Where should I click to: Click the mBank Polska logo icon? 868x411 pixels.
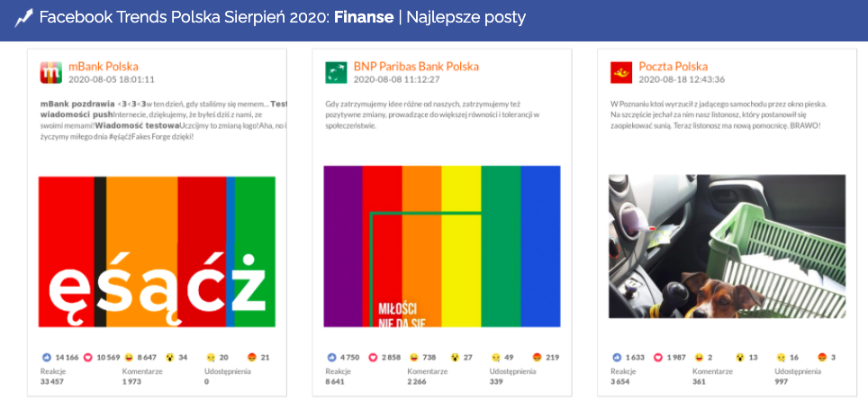[x=52, y=72]
